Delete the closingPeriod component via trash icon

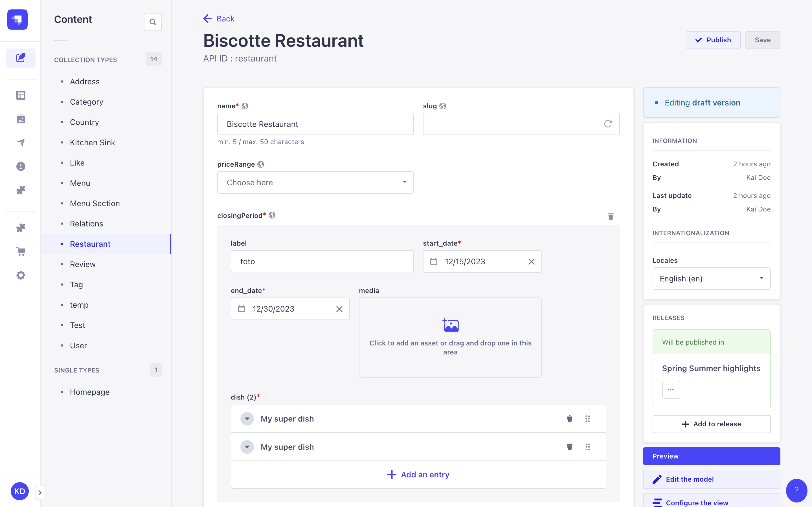click(x=611, y=216)
